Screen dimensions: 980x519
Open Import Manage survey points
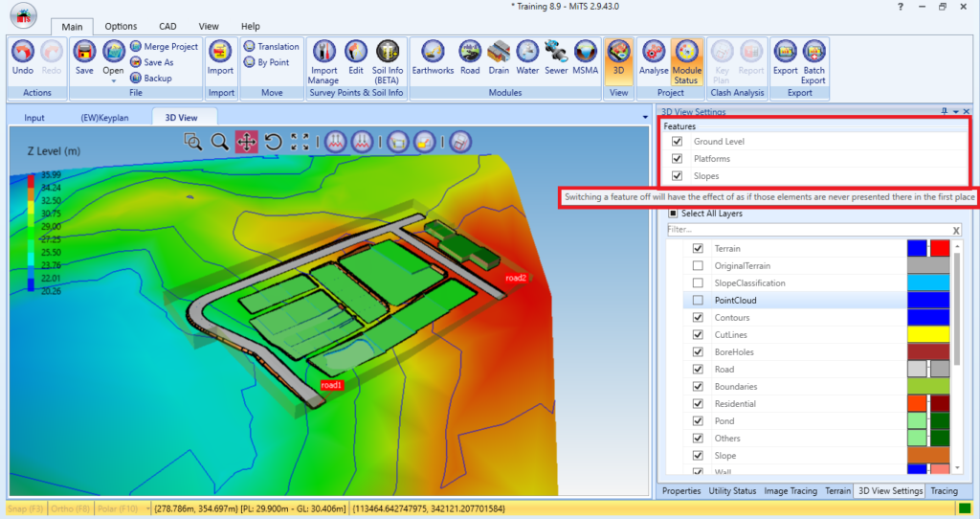point(323,62)
